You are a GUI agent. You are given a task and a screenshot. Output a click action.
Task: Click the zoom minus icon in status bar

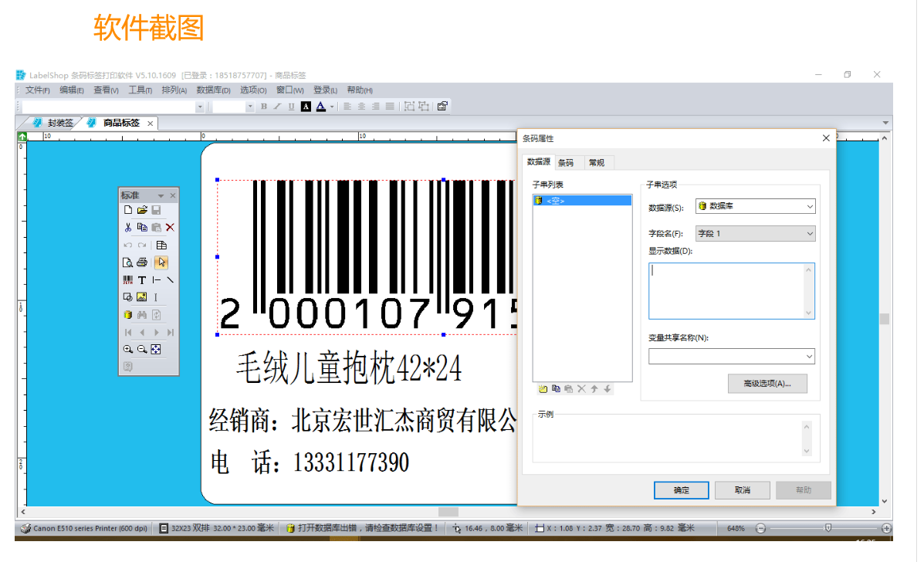point(761,529)
